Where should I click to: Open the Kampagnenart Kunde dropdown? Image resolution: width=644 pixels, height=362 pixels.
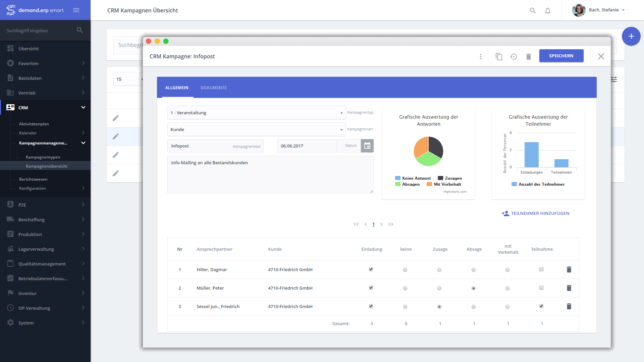point(257,130)
